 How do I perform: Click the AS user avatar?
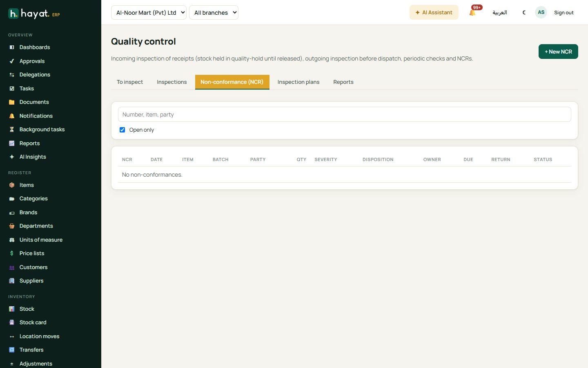(x=541, y=12)
